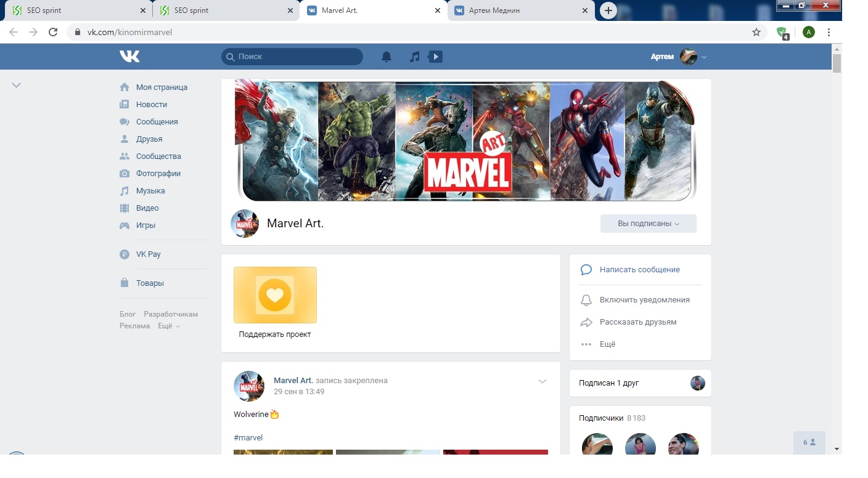Click the video play icon in header
The width and height of the screenshot is (868, 478).
(x=435, y=57)
